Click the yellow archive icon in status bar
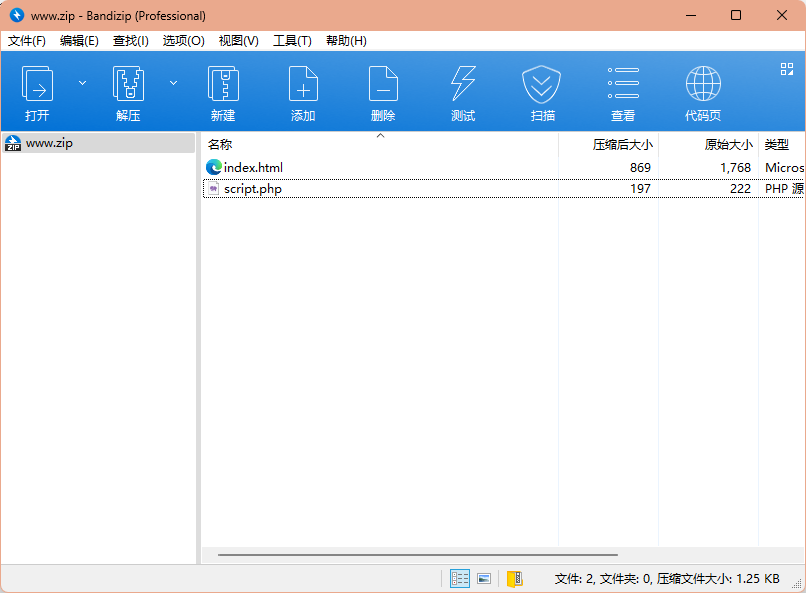The width and height of the screenshot is (806, 593). [x=514, y=579]
